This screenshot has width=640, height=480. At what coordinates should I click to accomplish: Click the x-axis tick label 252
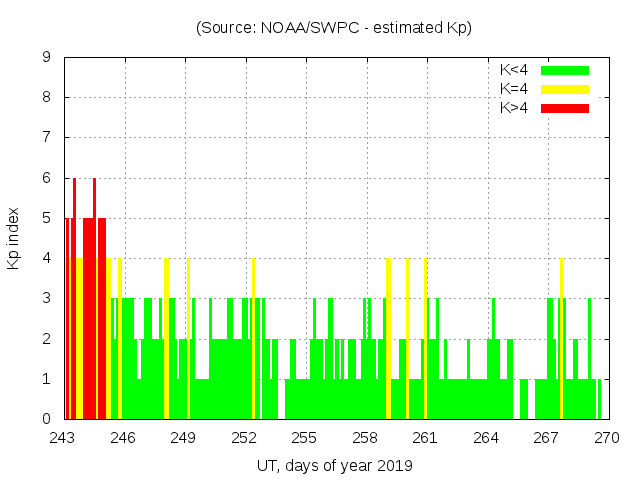click(245, 438)
